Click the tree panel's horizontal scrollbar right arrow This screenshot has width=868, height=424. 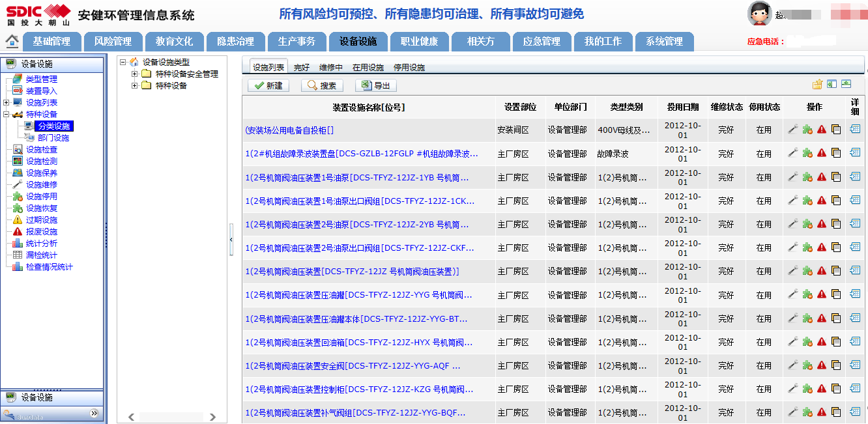coord(212,417)
